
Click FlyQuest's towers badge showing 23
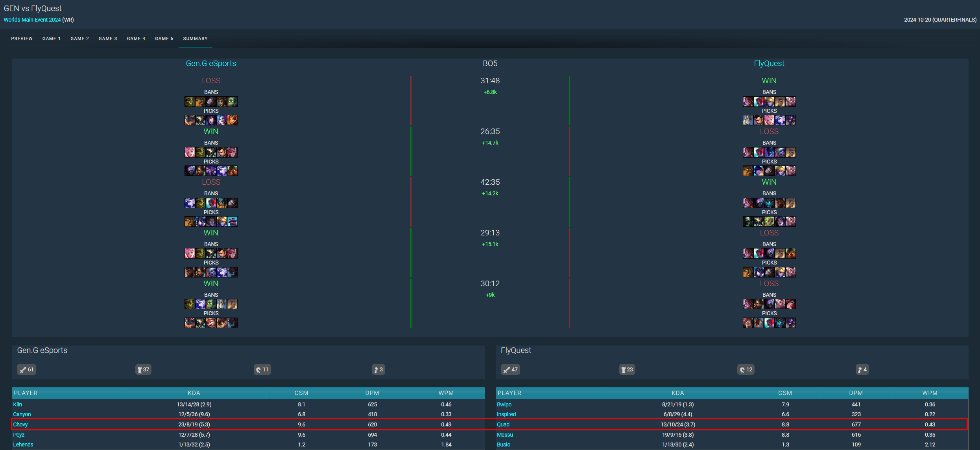click(627, 369)
